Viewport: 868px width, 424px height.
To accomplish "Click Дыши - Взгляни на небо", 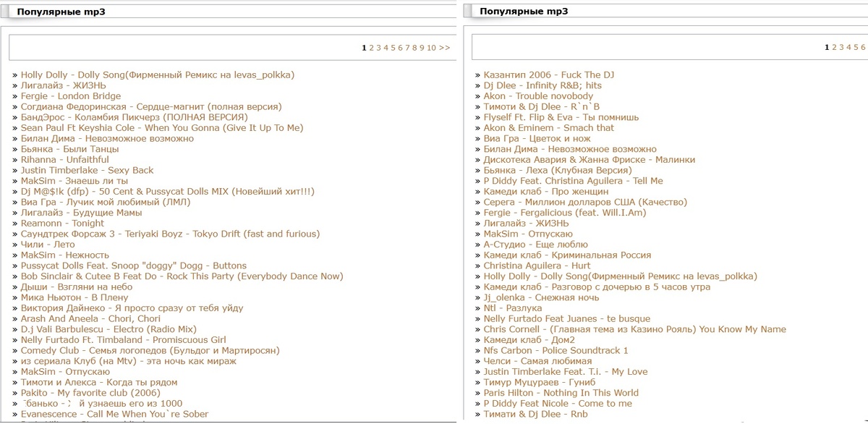I will click(x=77, y=287).
